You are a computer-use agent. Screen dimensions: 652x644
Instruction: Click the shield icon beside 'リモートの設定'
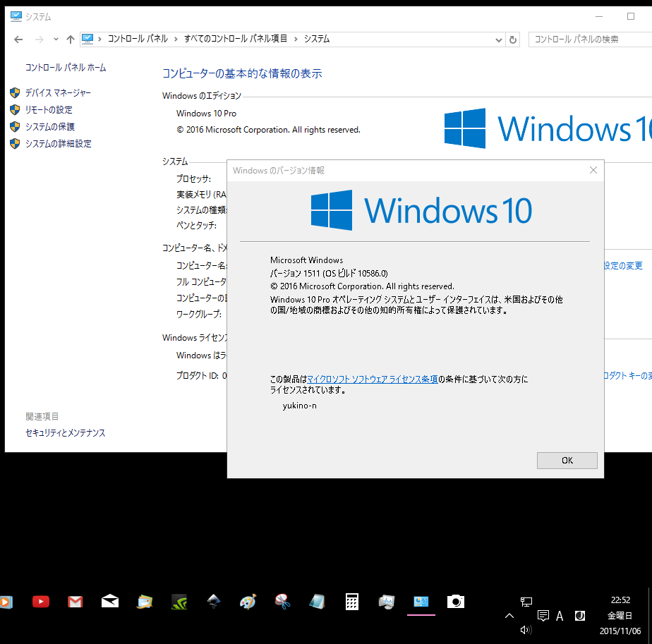coord(15,110)
